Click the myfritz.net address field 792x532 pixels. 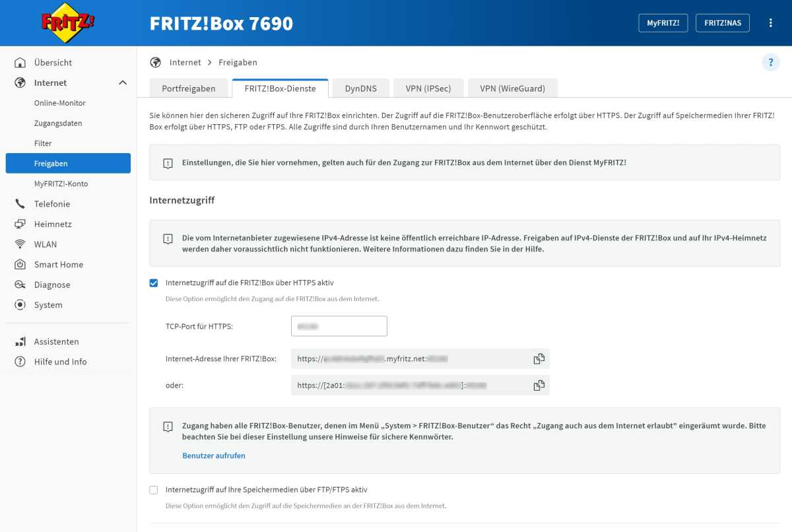pos(420,359)
